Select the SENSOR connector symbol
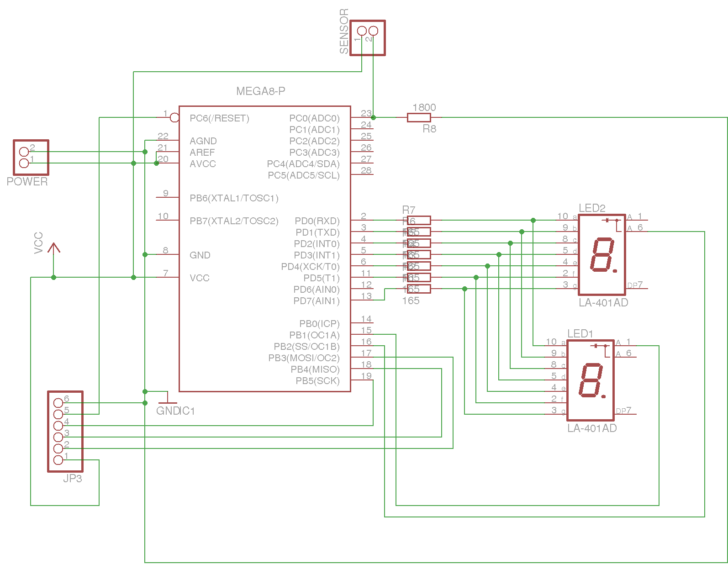Screen dimensions: 728x564 tap(368, 38)
